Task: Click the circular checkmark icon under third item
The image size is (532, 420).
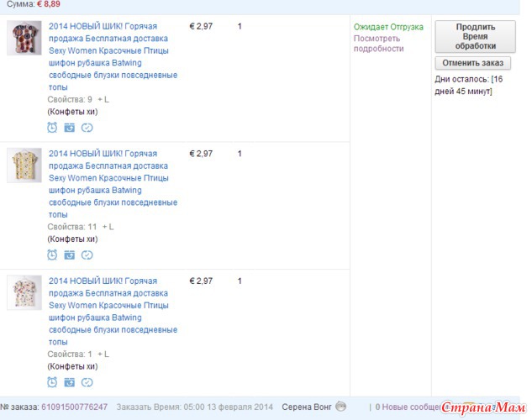Action: 87,383
